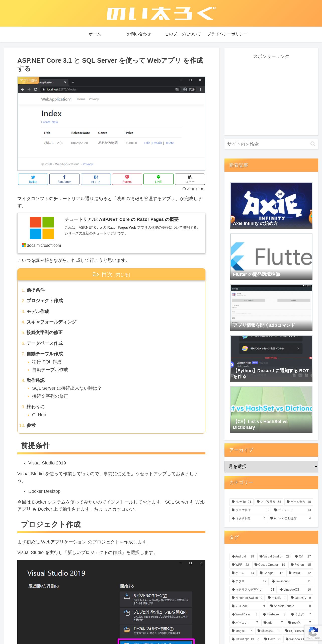
Task: Open the アプリ情報を開くadbコマンド article thumbnail
Action: click(271, 308)
